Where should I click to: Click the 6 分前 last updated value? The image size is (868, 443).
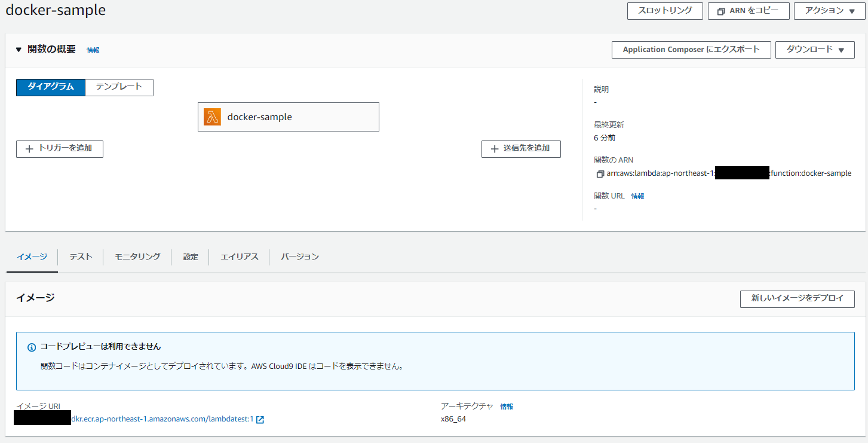[605, 138]
